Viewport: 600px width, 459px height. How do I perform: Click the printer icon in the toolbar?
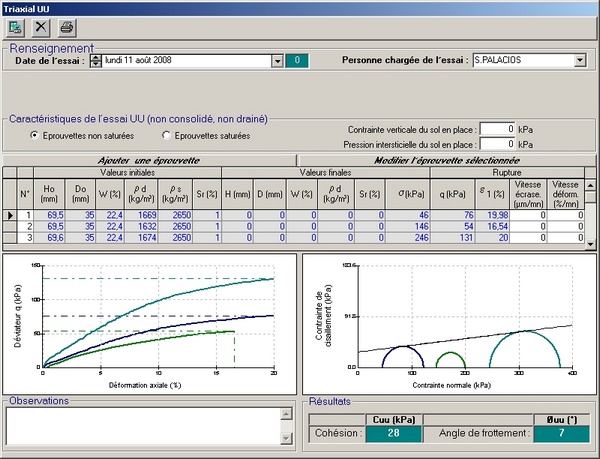65,28
